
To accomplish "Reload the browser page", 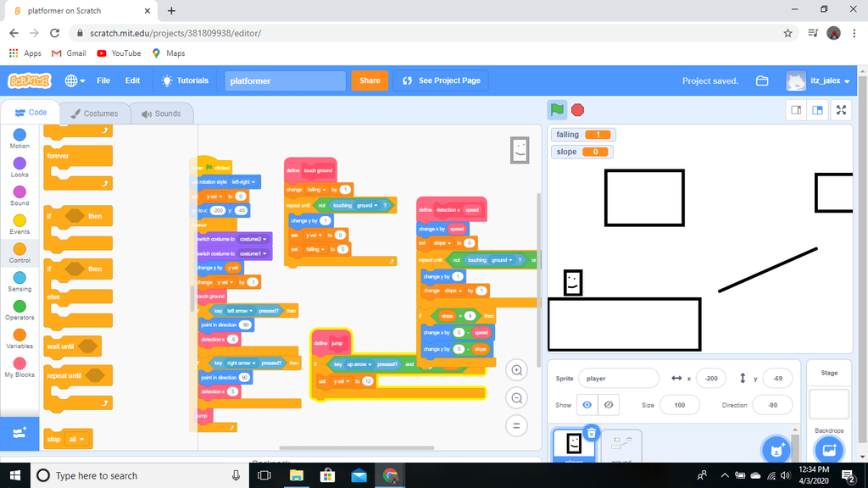I will click(x=54, y=33).
